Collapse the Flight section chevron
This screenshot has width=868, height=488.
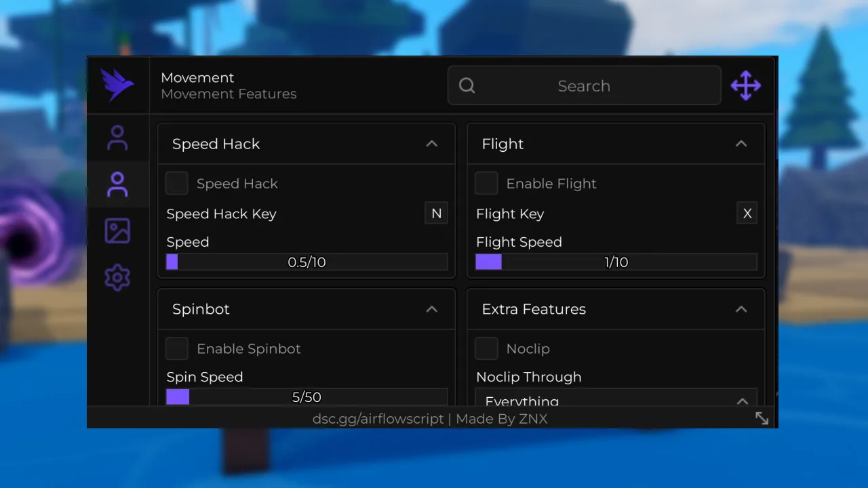[741, 144]
